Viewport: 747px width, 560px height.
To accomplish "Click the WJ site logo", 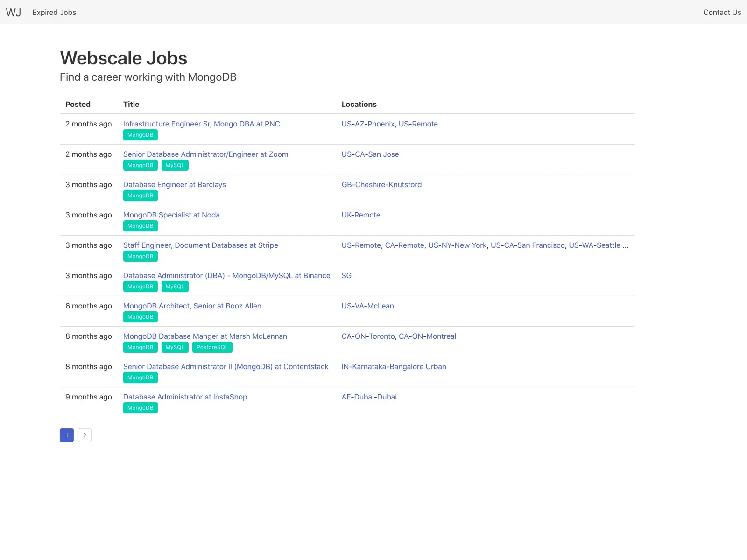I will [14, 13].
